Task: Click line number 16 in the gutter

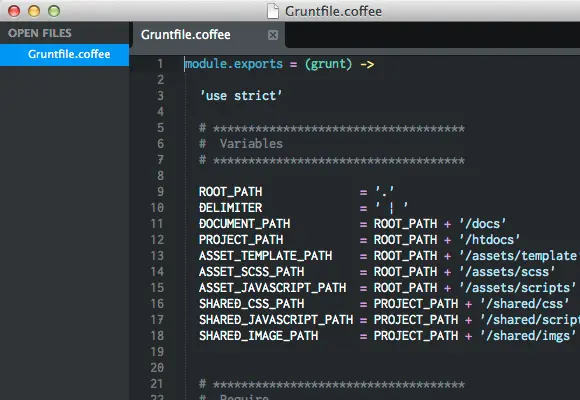Action: point(157,304)
